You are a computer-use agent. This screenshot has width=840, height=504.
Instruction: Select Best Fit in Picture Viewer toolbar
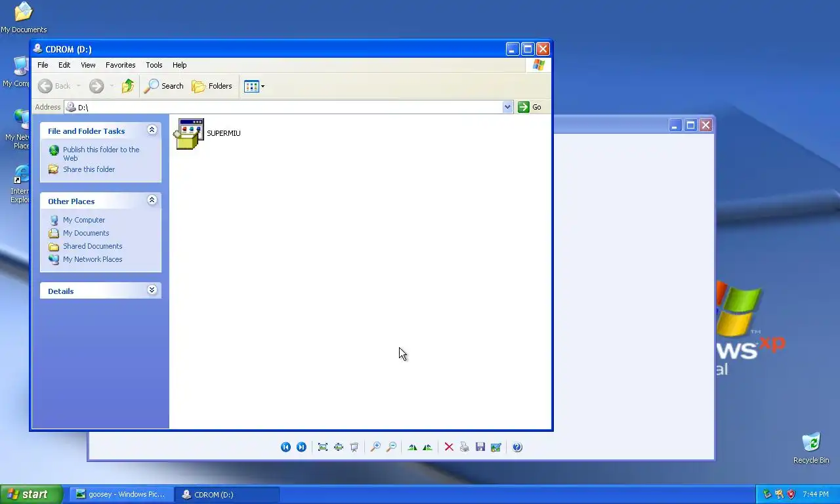coord(323,447)
